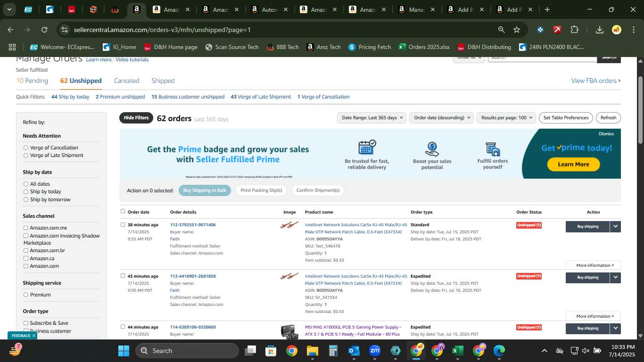Click the browser Back arrow
Image resolution: width=644 pixels, height=362 pixels.
tap(10, 30)
